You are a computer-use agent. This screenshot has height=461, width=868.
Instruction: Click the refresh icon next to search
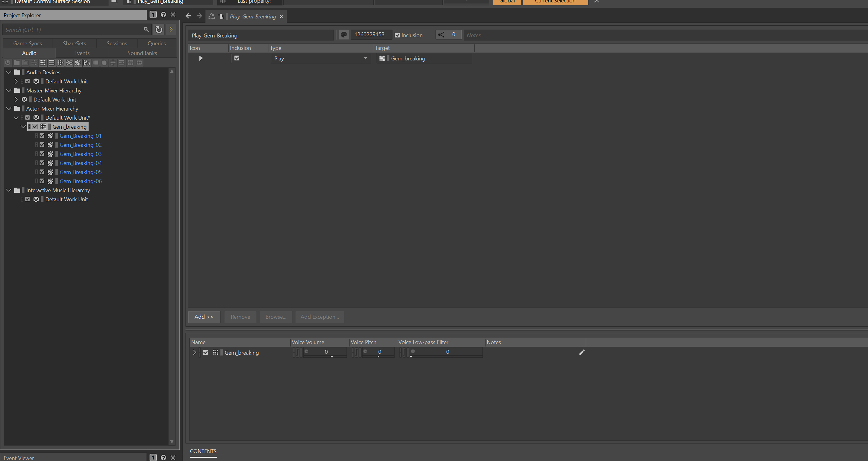point(159,30)
